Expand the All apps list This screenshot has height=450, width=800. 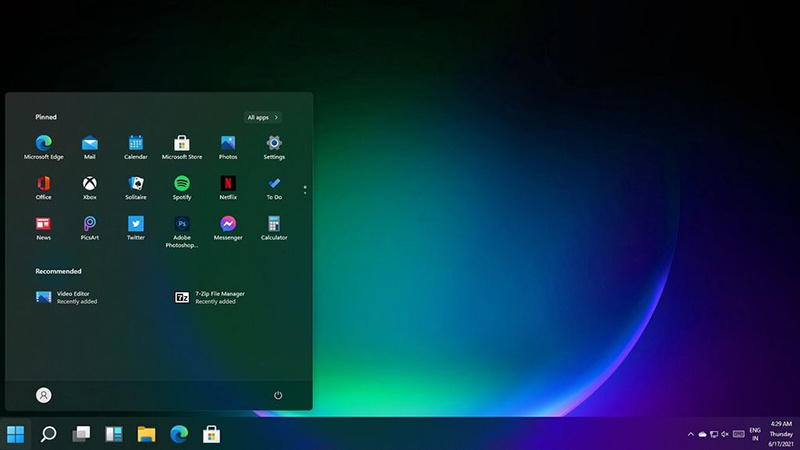coord(263,117)
